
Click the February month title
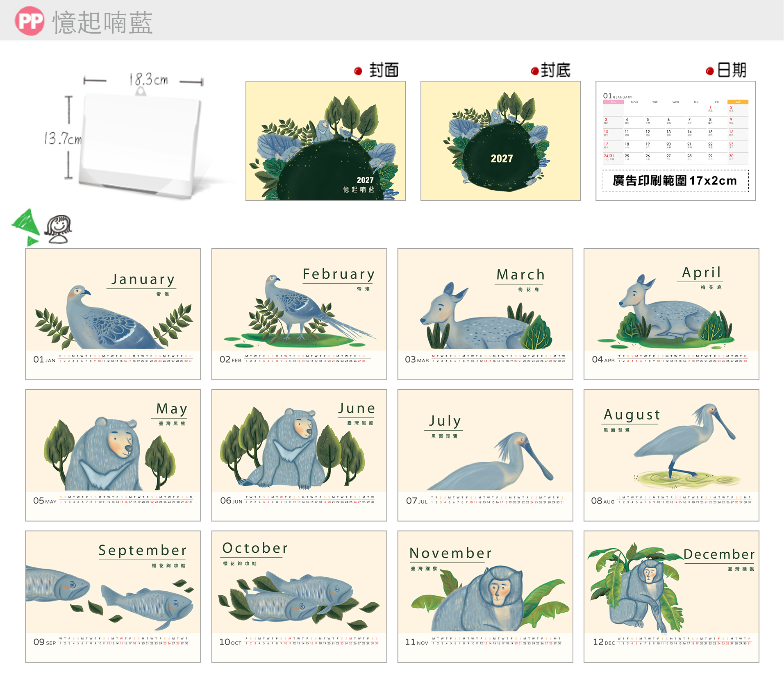(339, 274)
